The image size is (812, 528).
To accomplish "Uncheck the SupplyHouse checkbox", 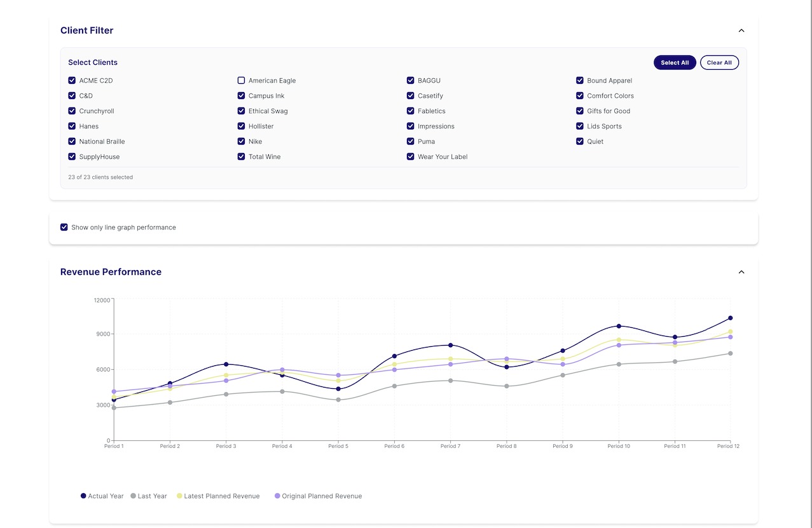I will tap(72, 157).
